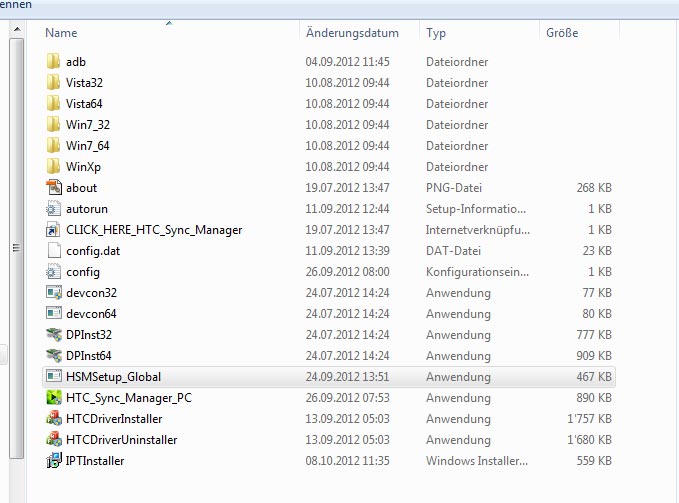Click the config settings file icon
679x503 pixels.
[x=54, y=271]
